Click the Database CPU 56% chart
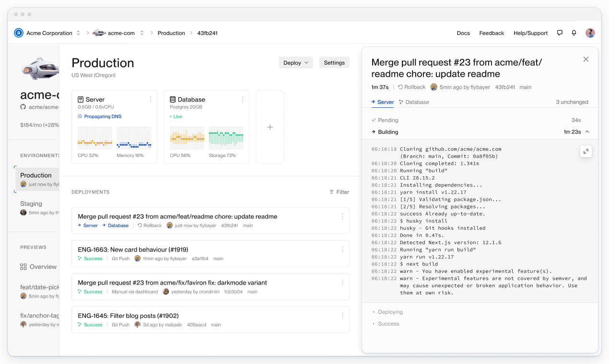Viewport: 609px width, 364px height. point(187,138)
